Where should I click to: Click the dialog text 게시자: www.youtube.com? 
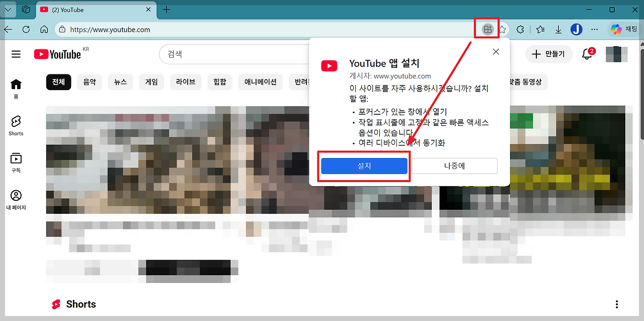(390, 76)
